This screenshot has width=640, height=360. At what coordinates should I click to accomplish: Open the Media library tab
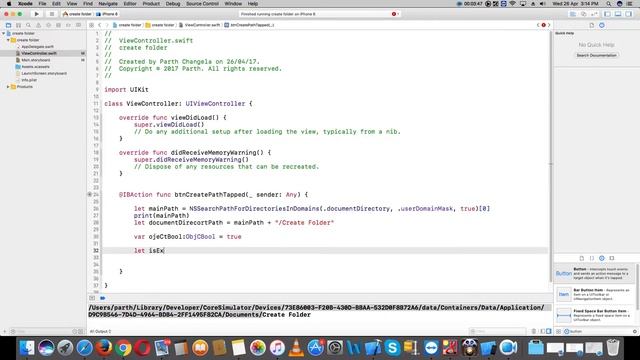coord(611,258)
